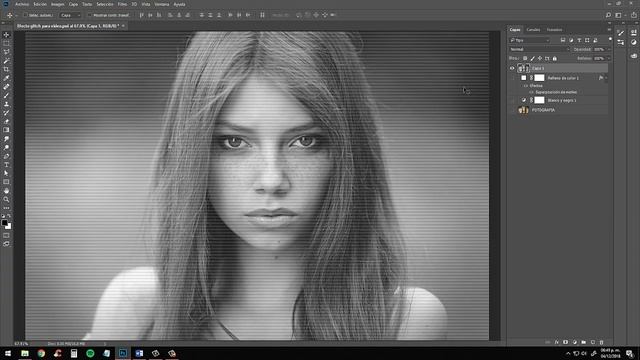Toggle Efectos visibility eye
The height and width of the screenshot is (360, 640).
click(x=526, y=86)
